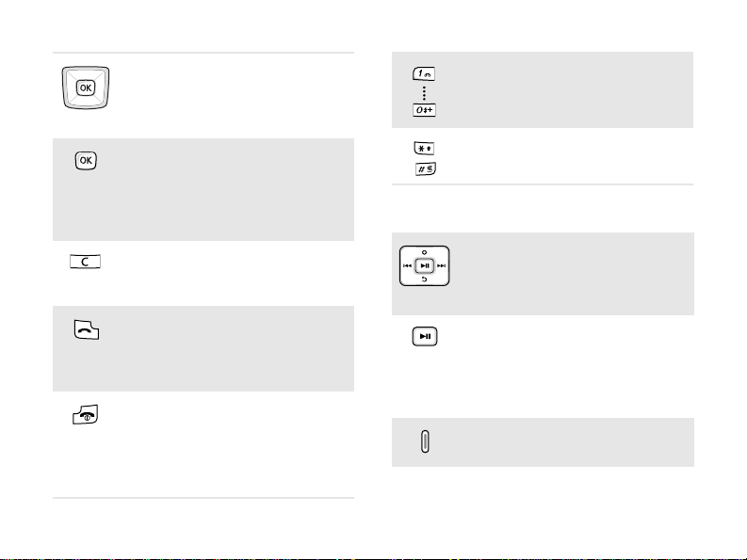
Task: Click the C clear key icon
Action: [86, 262]
